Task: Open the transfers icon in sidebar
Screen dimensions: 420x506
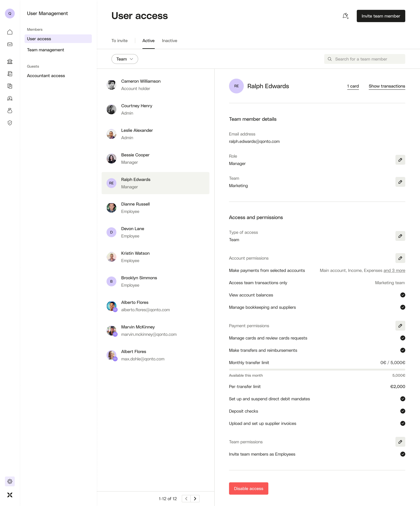Action: (10, 74)
